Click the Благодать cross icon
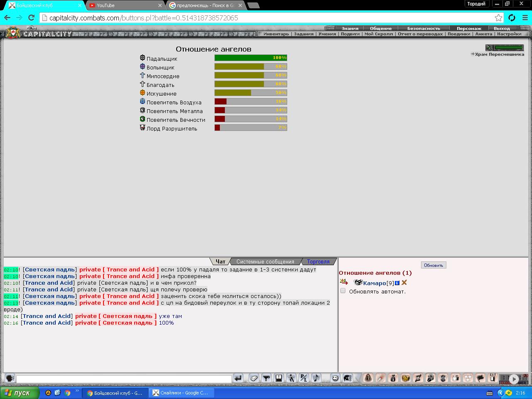The height and width of the screenshot is (399, 532). pyautogui.click(x=143, y=84)
